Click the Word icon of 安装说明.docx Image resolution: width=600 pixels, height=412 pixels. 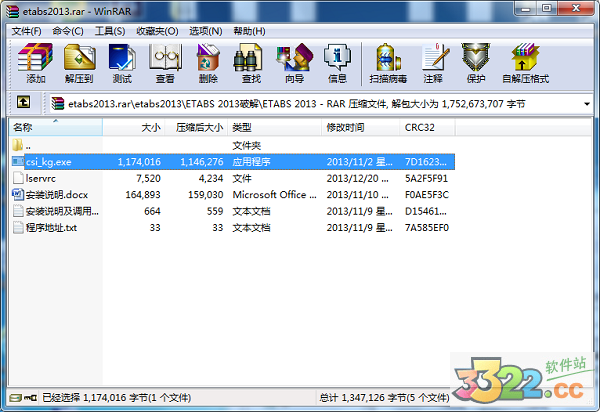(x=18, y=194)
